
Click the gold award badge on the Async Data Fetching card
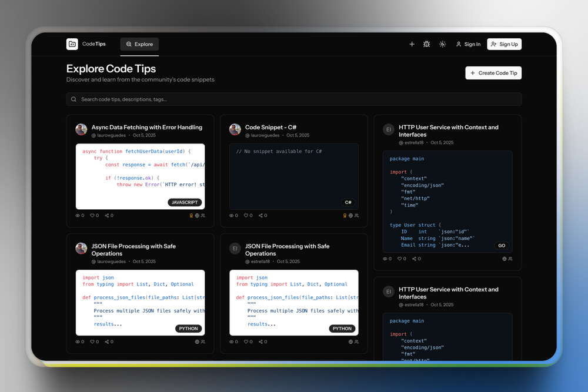(x=191, y=216)
